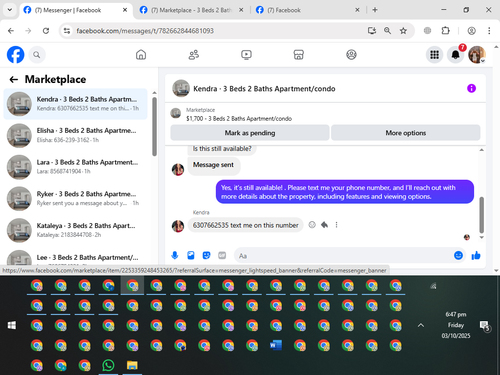Click the sender avatar beside Message sent
Screen dimensions: 500x375
click(178, 169)
